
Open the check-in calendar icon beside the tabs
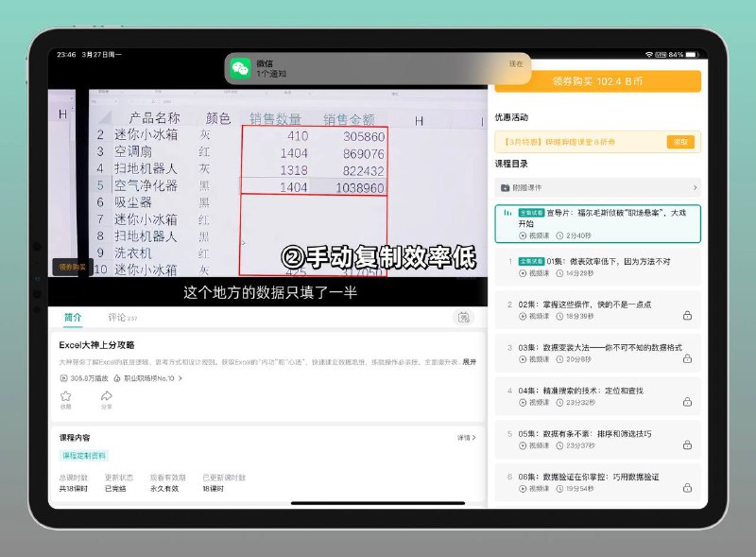[x=463, y=318]
